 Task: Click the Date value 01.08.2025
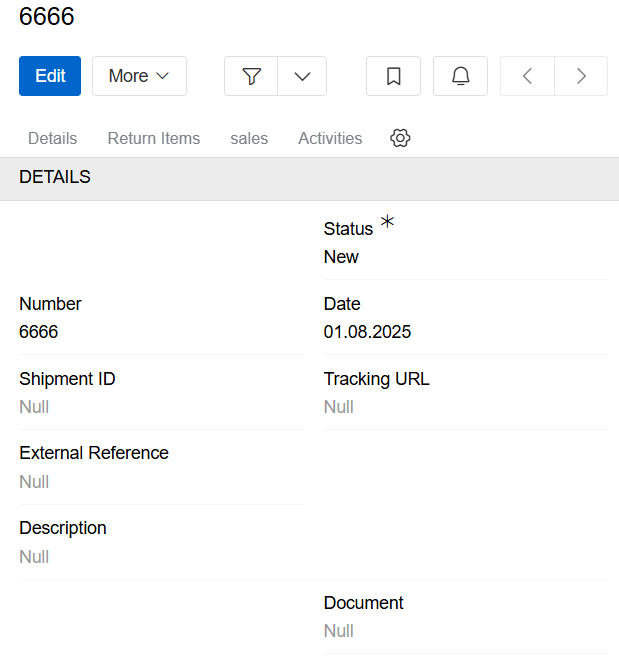pos(367,332)
